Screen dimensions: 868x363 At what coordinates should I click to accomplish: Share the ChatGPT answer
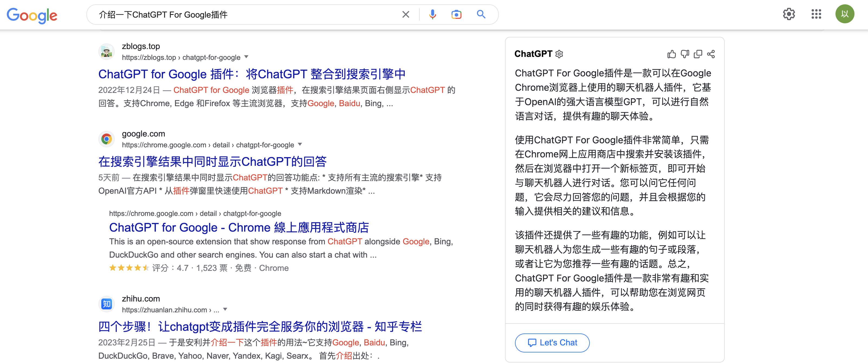[x=711, y=54]
